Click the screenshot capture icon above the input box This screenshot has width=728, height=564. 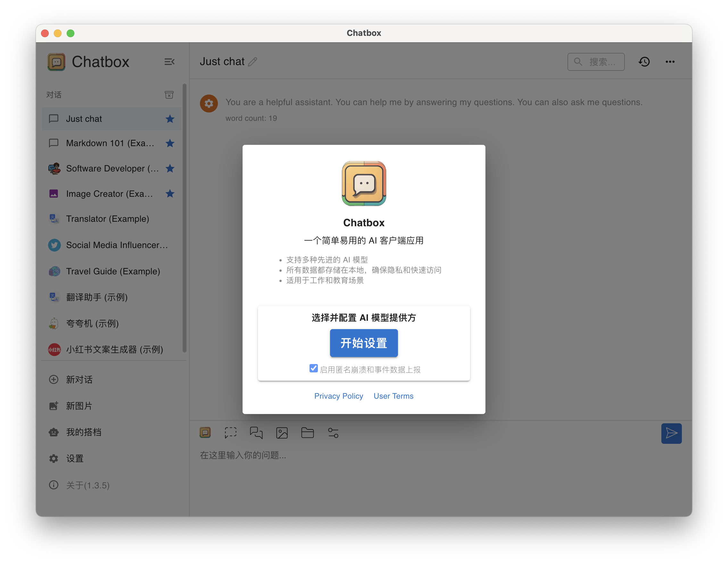(231, 432)
